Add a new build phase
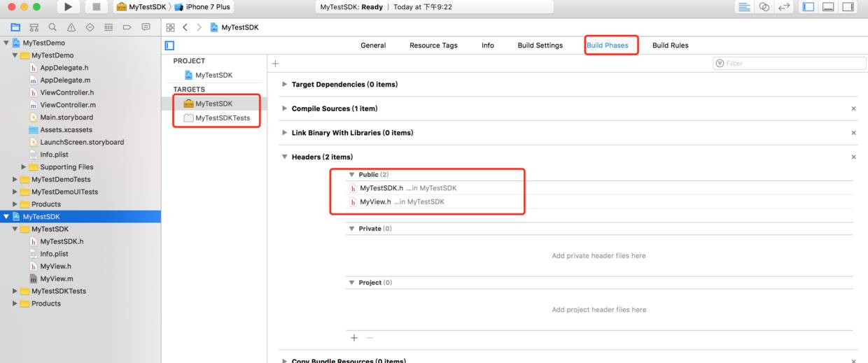This screenshot has height=363, width=868. point(275,64)
